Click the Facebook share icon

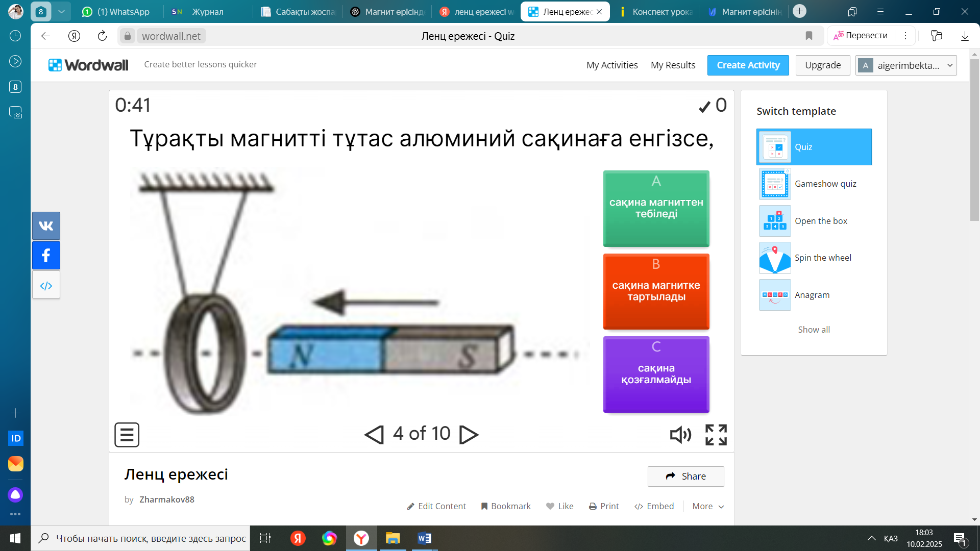coord(46,255)
